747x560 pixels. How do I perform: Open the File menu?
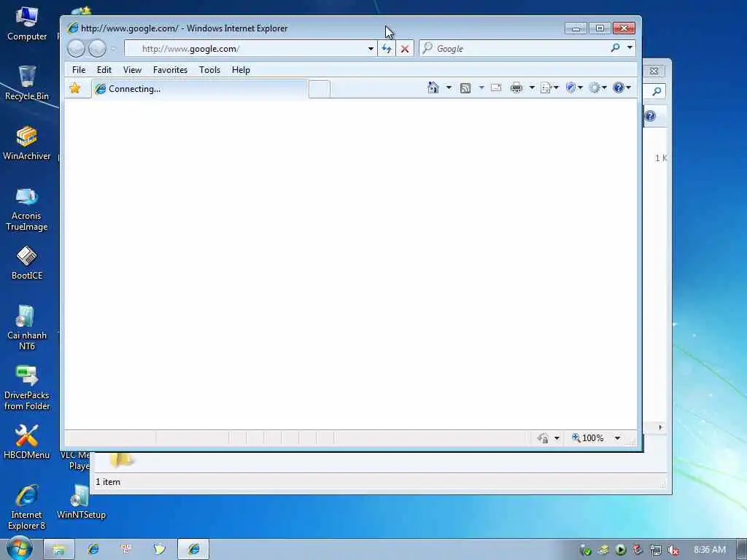point(79,70)
